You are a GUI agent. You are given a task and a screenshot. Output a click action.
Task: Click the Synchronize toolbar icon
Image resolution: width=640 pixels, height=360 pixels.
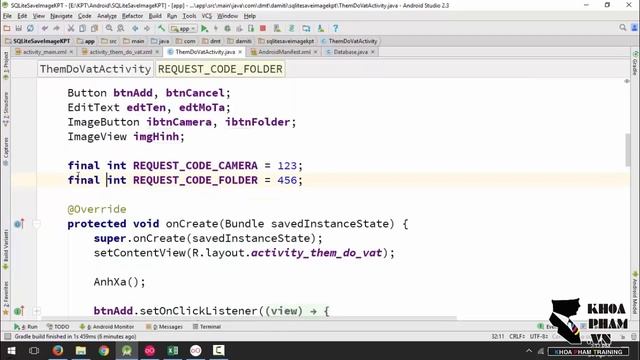click(x=31, y=28)
